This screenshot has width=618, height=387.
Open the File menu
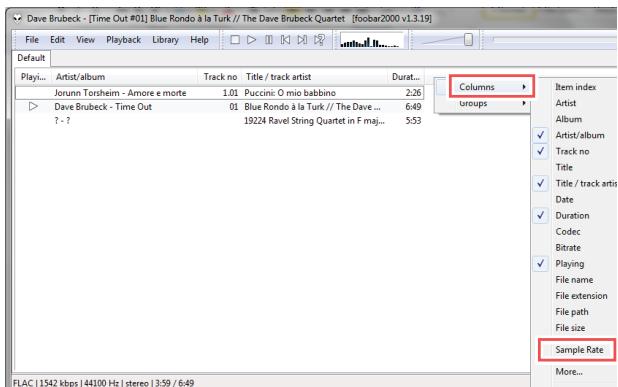(32, 40)
